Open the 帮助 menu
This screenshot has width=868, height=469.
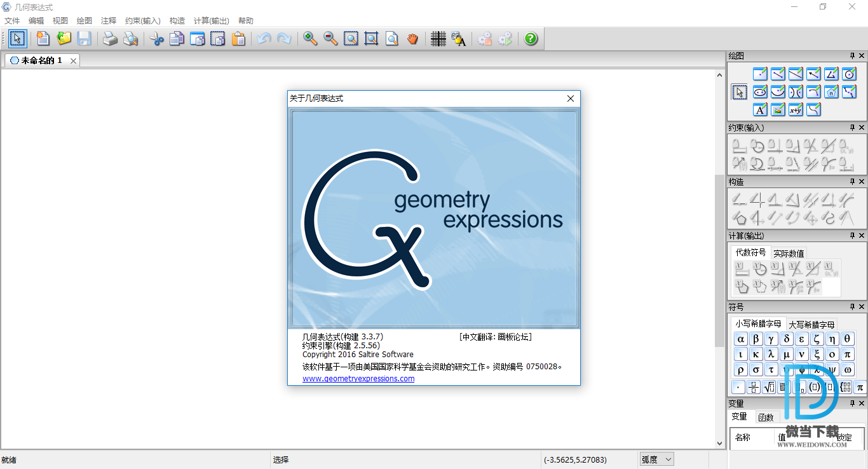click(246, 21)
